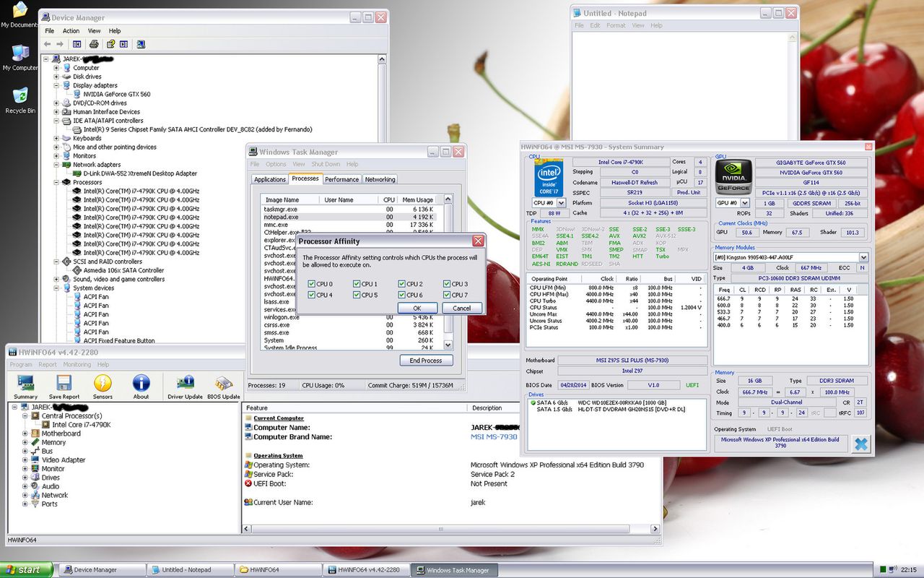Open the HWiNFO64 folder on the taskbar
924x578 pixels.
(x=279, y=570)
